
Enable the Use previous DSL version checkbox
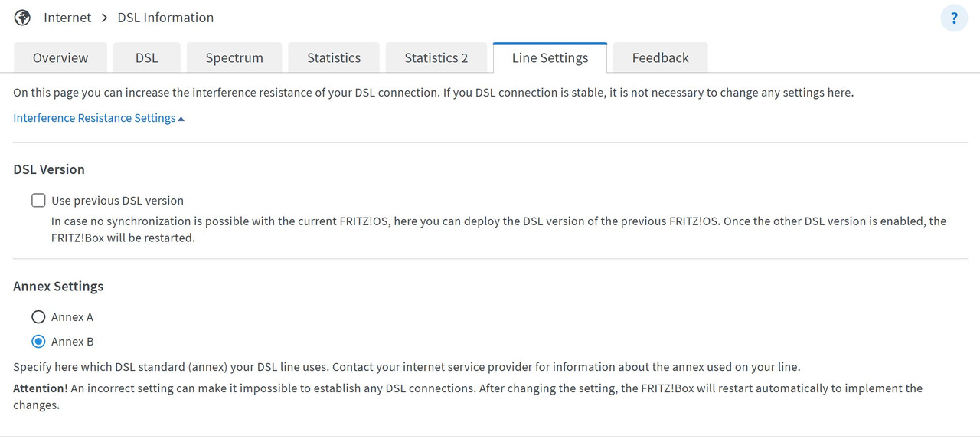(38, 201)
